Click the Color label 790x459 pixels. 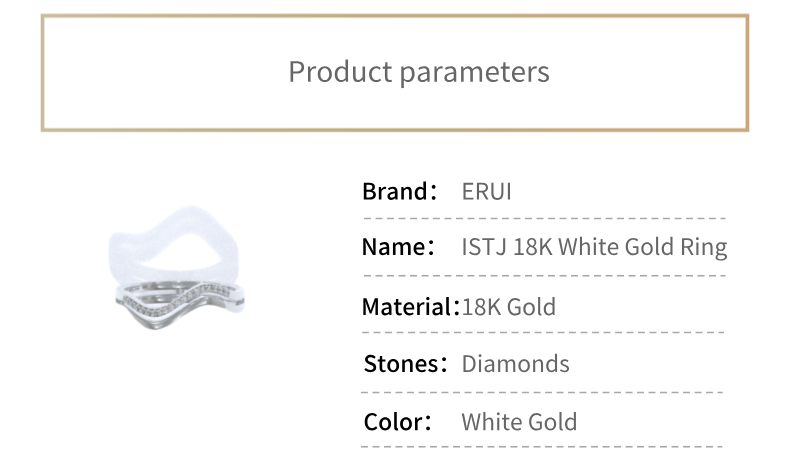(398, 422)
